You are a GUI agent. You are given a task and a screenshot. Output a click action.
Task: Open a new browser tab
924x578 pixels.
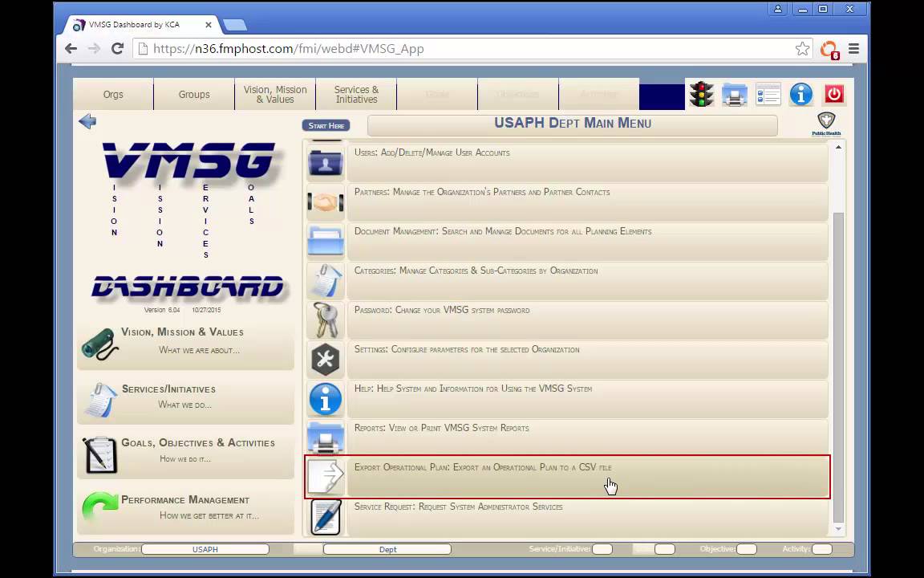coord(234,26)
